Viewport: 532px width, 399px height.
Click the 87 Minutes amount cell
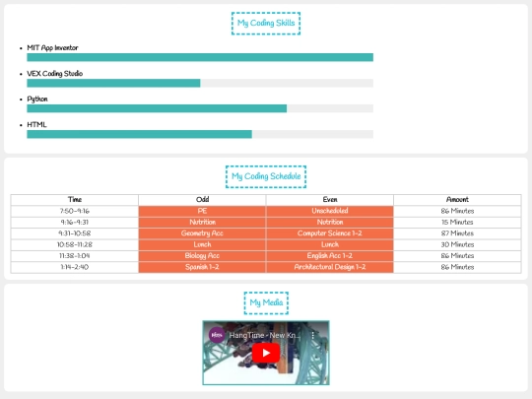coord(457,233)
